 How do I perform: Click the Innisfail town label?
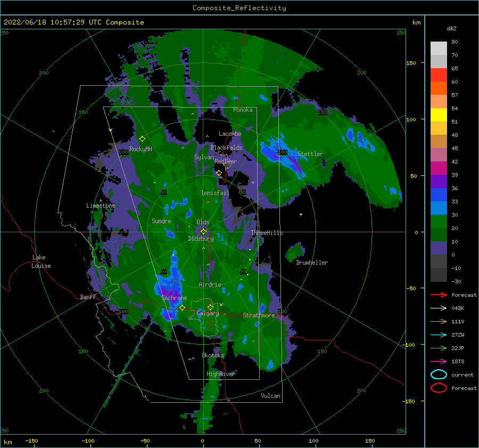(215, 193)
